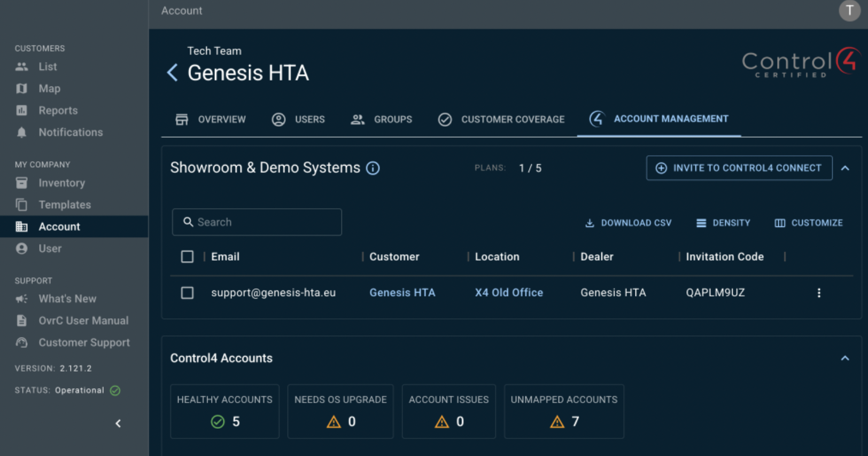
Task: Open the customers List icon
Action: click(x=21, y=67)
